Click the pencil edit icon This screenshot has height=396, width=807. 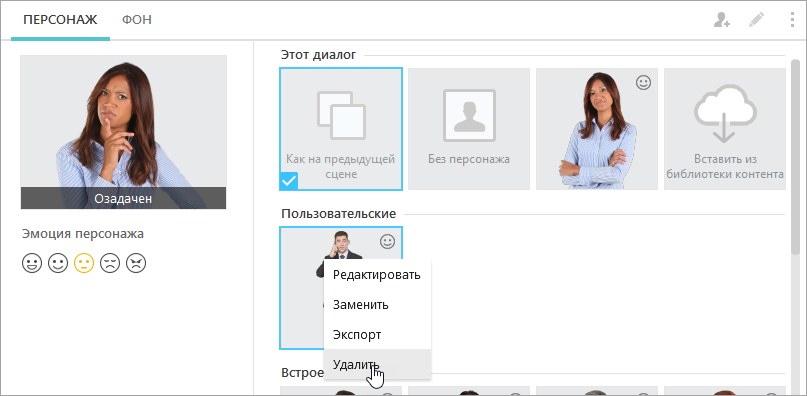tap(757, 20)
